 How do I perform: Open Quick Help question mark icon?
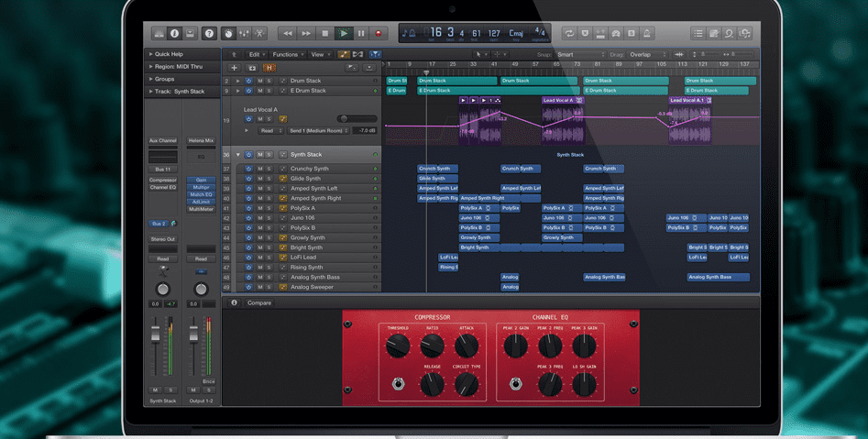click(x=209, y=33)
